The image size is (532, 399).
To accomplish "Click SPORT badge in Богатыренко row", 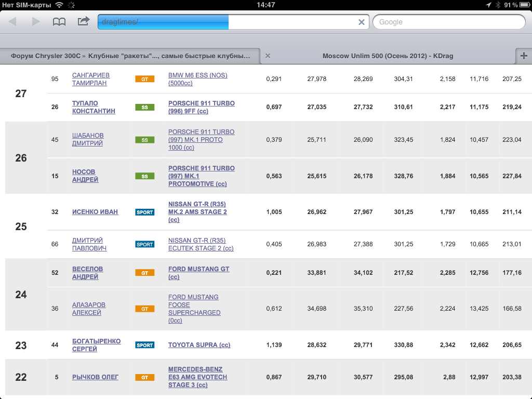I will 144,345.
